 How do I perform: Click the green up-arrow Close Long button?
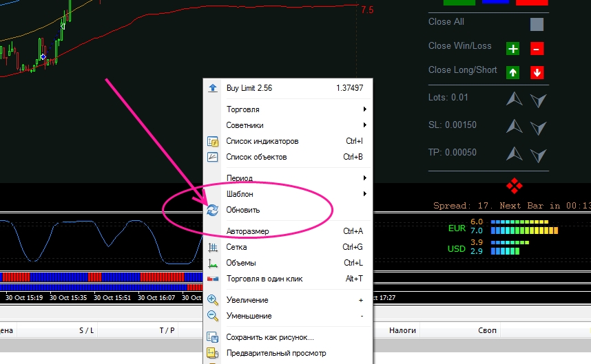512,73
